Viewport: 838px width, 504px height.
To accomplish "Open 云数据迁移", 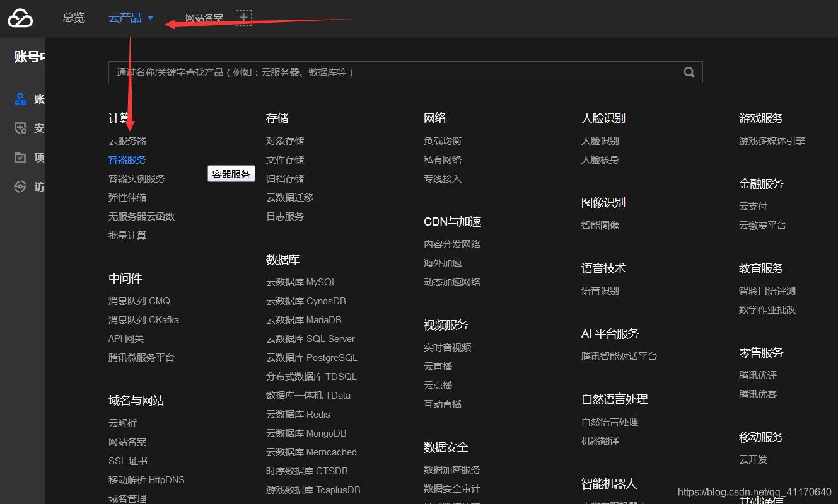I will pyautogui.click(x=289, y=198).
